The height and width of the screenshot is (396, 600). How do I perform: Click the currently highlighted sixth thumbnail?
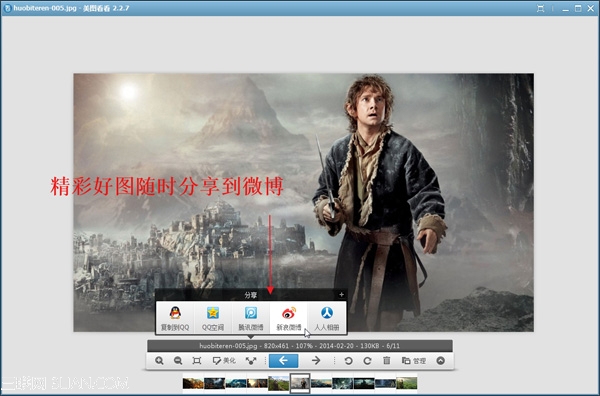300,383
